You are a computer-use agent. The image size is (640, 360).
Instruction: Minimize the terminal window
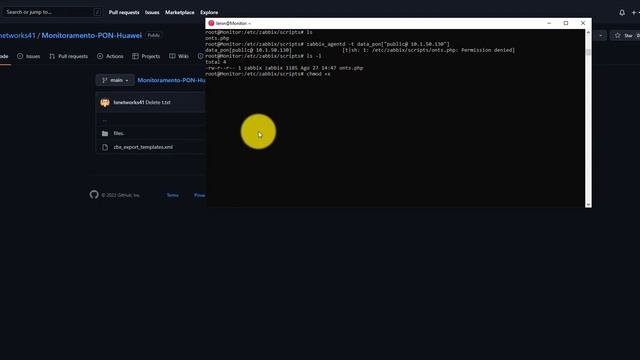coord(549,23)
